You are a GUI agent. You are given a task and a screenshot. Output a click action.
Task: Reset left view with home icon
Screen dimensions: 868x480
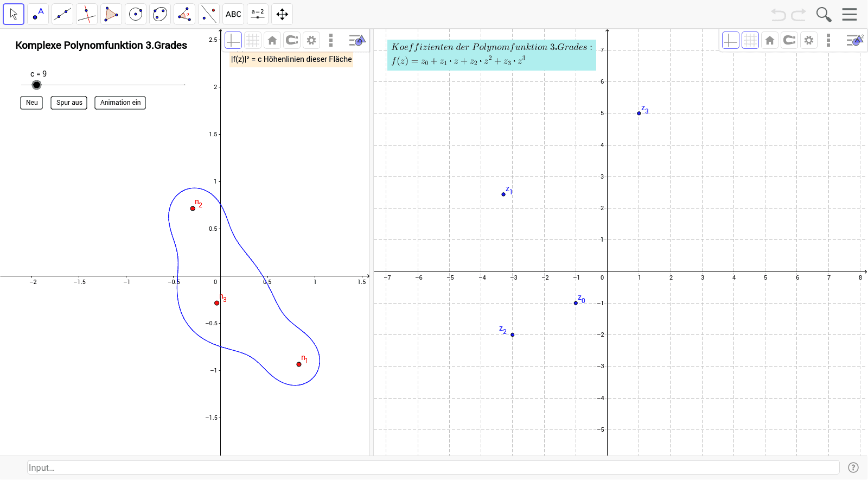pyautogui.click(x=272, y=40)
